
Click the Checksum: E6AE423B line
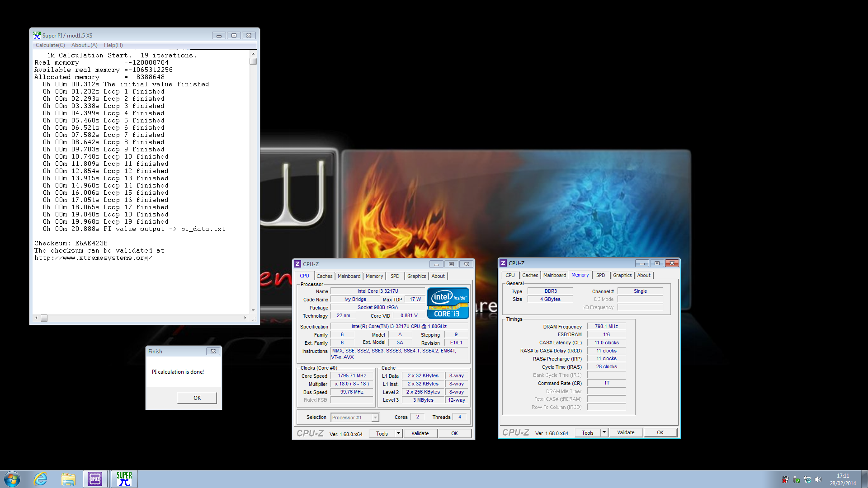(71, 244)
